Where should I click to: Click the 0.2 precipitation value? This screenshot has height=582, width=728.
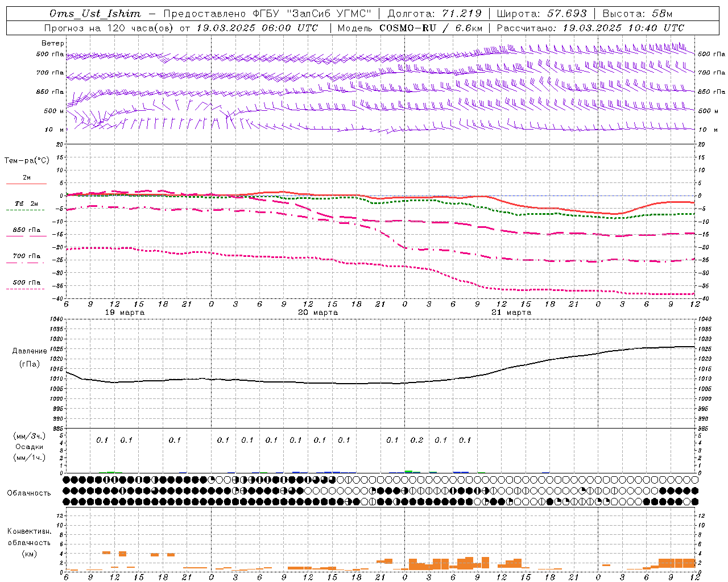point(417,440)
